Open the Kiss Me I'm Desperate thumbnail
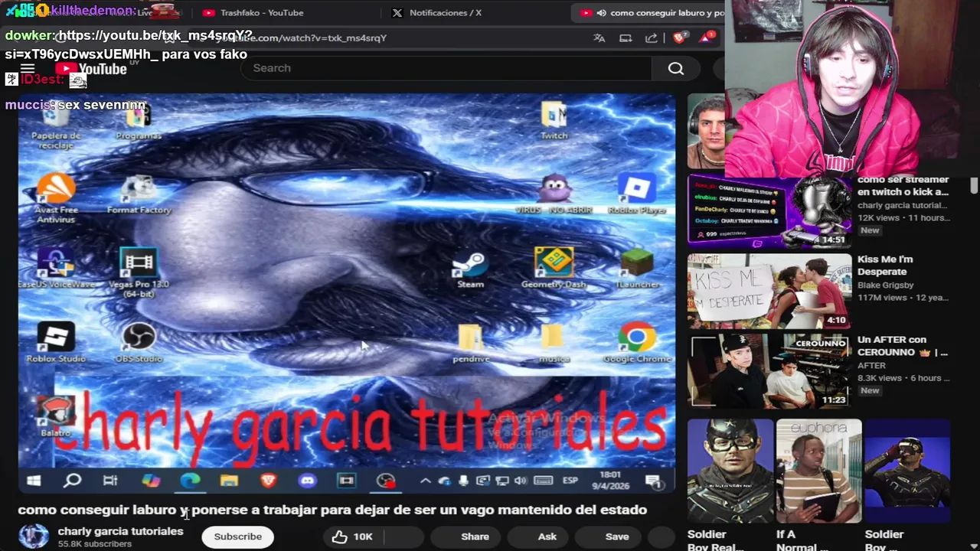This screenshot has width=980, height=551. point(769,291)
